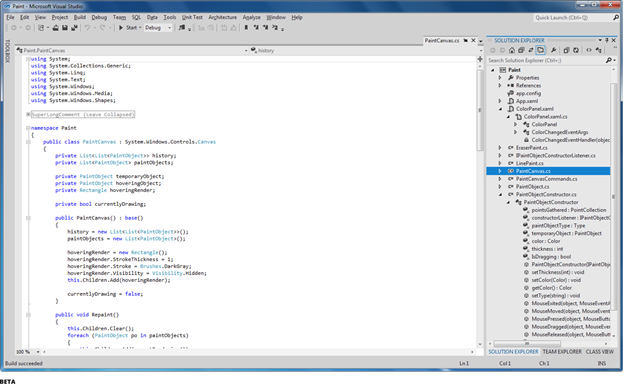Open the Build menu
This screenshot has height=389, width=624.
80,18
